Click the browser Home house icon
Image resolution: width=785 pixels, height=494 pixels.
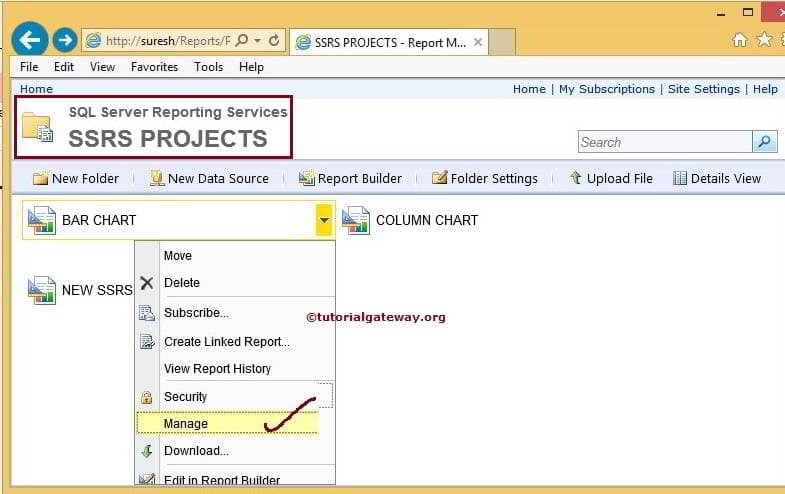(739, 40)
